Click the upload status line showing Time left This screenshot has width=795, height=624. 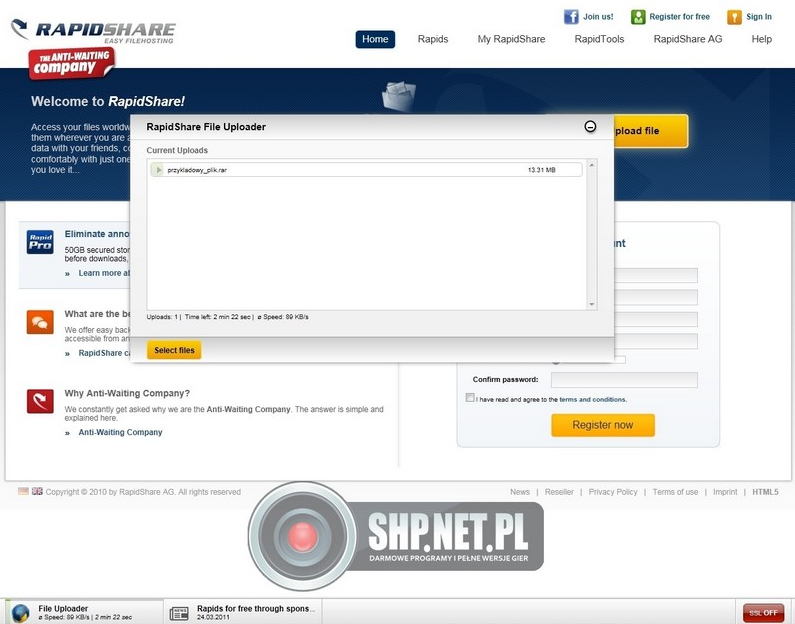point(228,317)
